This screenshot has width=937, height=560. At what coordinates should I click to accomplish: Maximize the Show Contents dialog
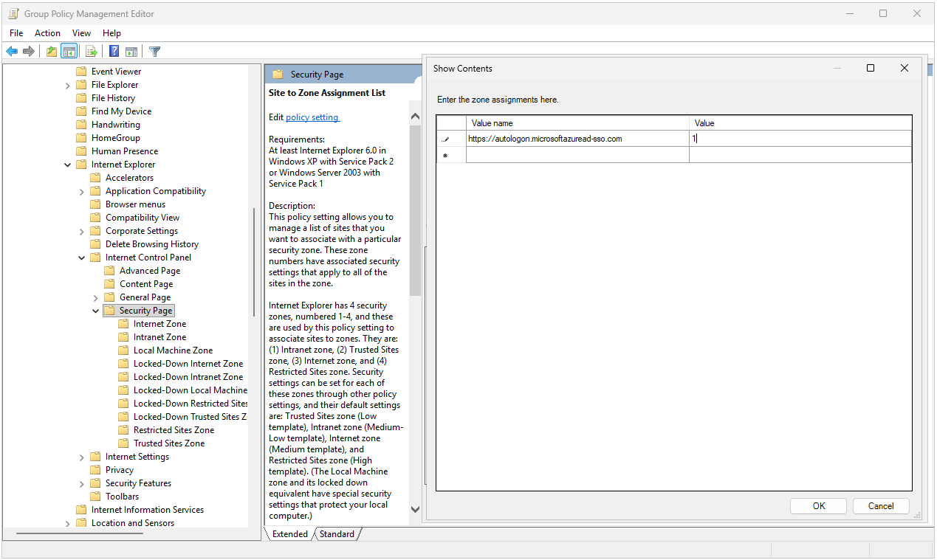871,68
